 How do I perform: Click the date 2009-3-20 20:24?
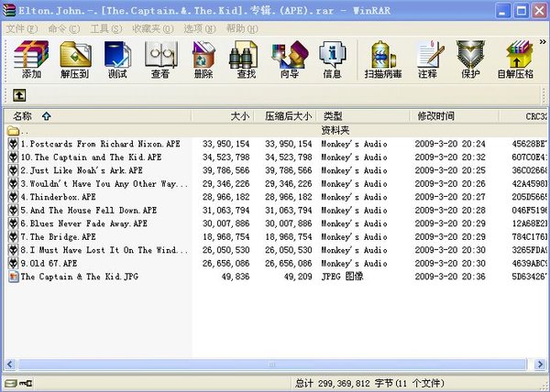(450, 144)
